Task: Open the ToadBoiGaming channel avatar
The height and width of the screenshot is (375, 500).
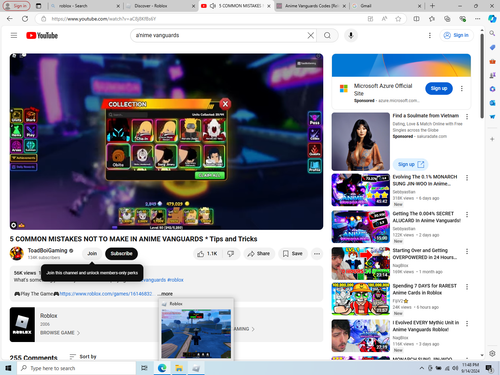Action: click(17, 254)
